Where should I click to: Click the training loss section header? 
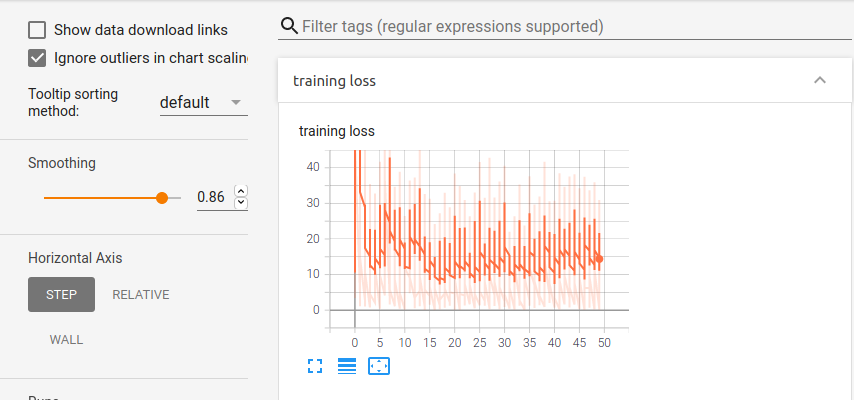(565, 81)
